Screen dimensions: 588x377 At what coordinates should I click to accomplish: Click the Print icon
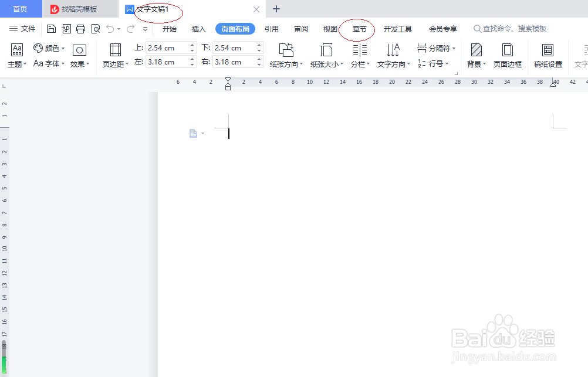(x=80, y=29)
